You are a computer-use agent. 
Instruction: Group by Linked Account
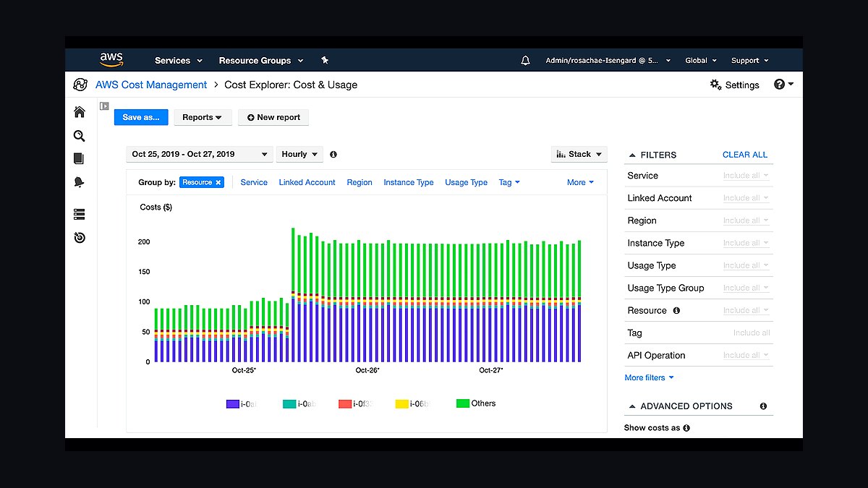point(307,182)
